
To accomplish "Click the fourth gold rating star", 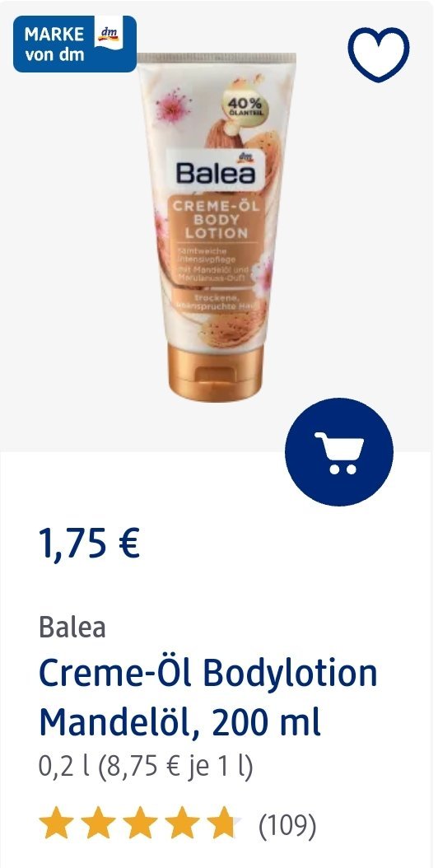I will (182, 824).
